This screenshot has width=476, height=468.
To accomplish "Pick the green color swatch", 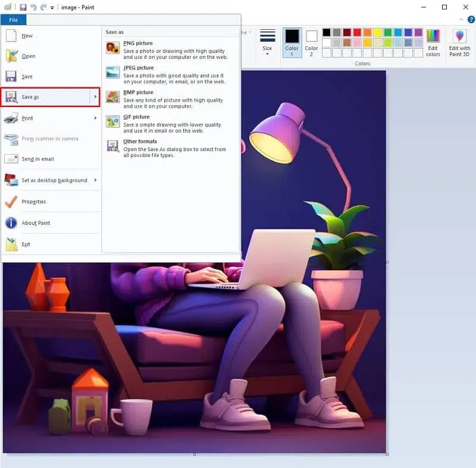I will (388, 33).
